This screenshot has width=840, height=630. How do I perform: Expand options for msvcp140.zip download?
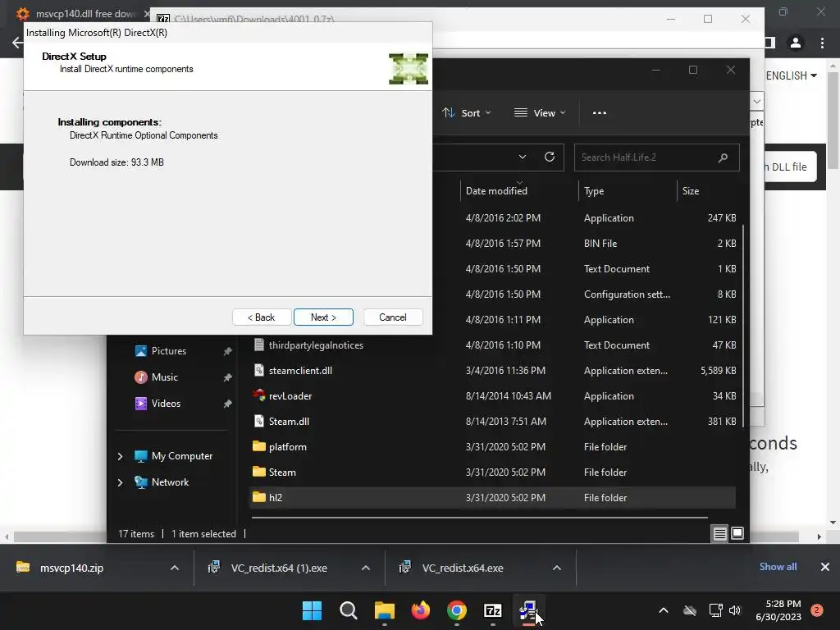pos(175,568)
